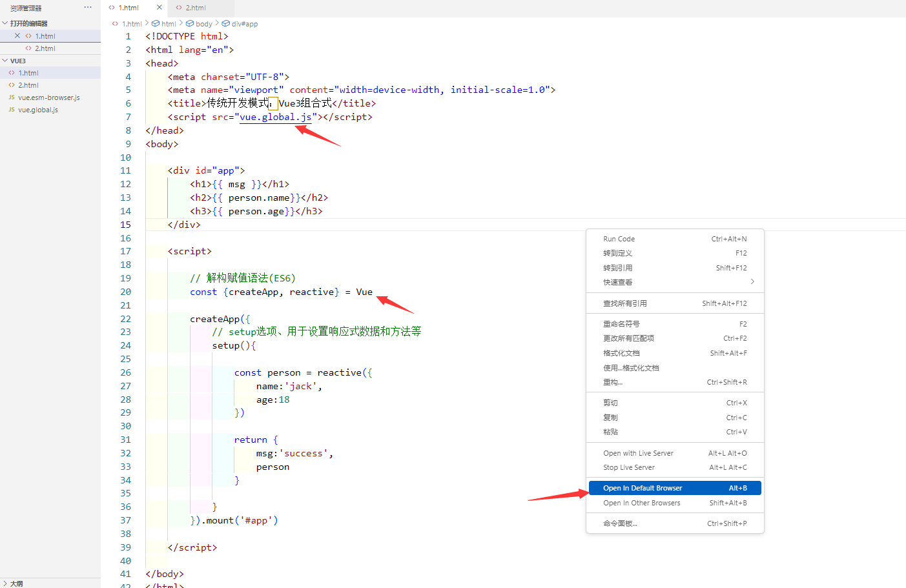The height and width of the screenshot is (588, 906).
Task: Choose 重命名符号 in the context menu
Action: click(675, 324)
